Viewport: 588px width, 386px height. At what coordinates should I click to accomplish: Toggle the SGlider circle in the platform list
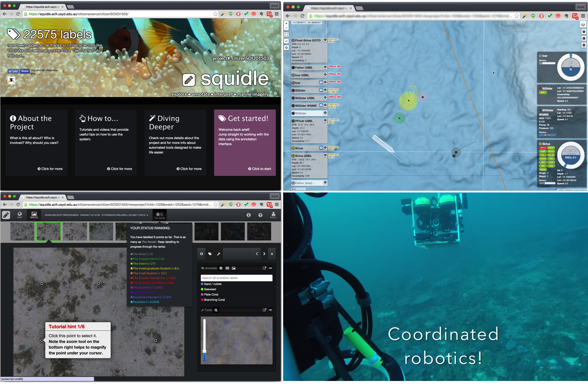(x=293, y=90)
